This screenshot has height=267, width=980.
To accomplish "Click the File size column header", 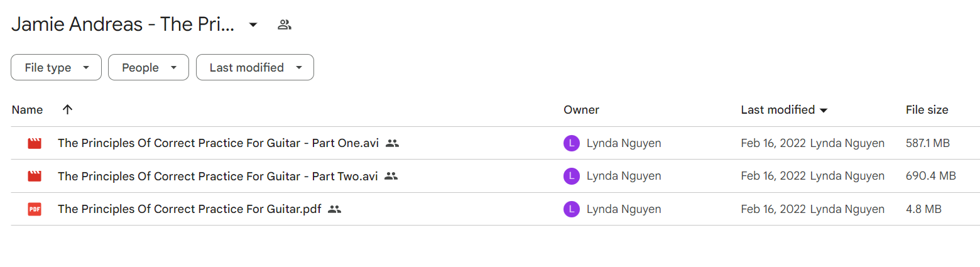I will tap(927, 110).
